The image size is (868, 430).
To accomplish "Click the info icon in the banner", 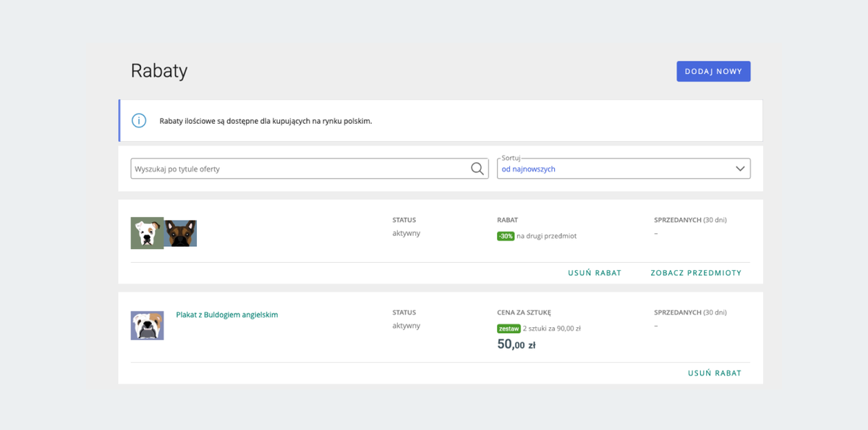I will pos(139,121).
